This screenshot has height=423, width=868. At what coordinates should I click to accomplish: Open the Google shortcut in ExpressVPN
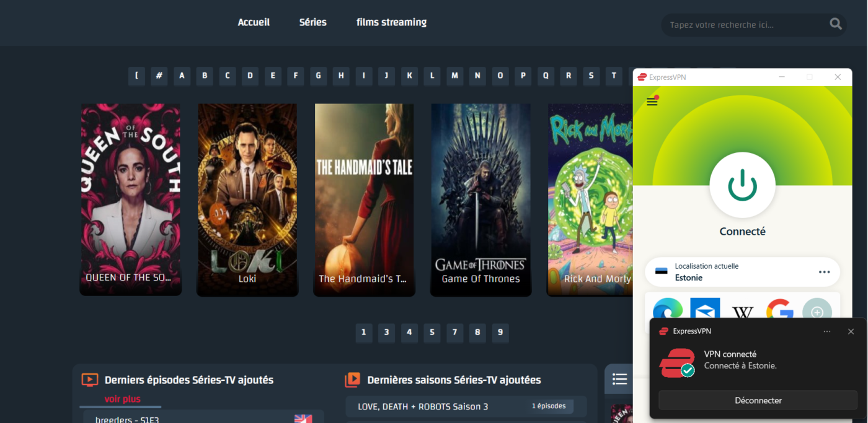(780, 308)
